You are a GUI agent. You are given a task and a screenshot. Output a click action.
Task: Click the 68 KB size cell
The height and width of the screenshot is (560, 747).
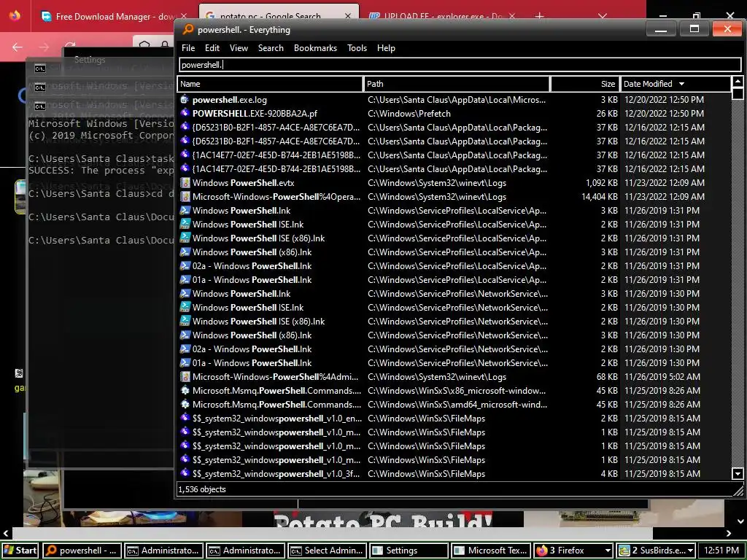(x=607, y=377)
